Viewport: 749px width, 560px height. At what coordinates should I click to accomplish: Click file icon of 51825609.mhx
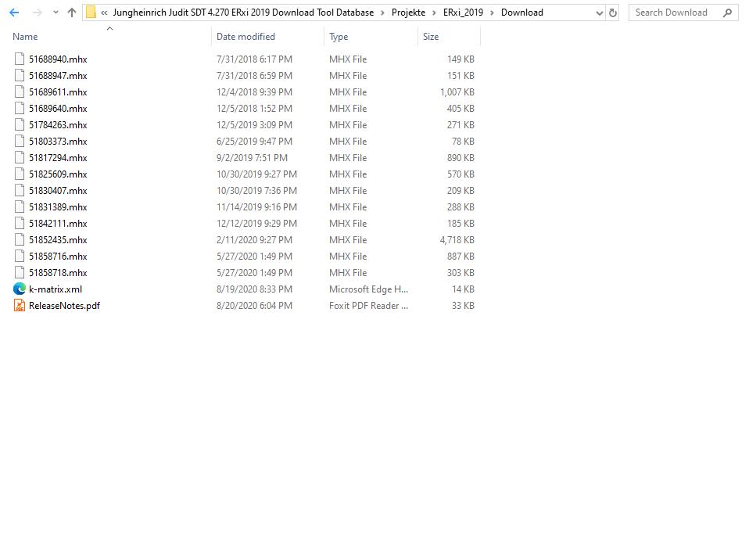pos(19,174)
